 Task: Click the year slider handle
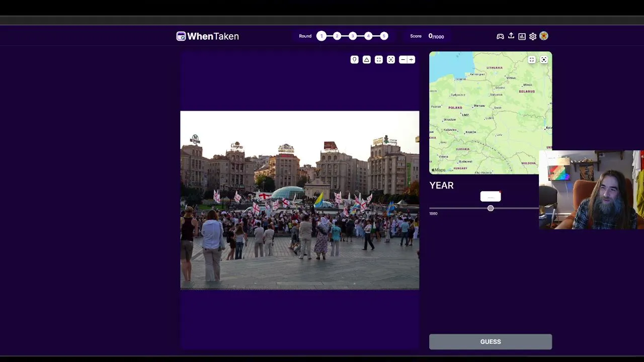pos(491,208)
